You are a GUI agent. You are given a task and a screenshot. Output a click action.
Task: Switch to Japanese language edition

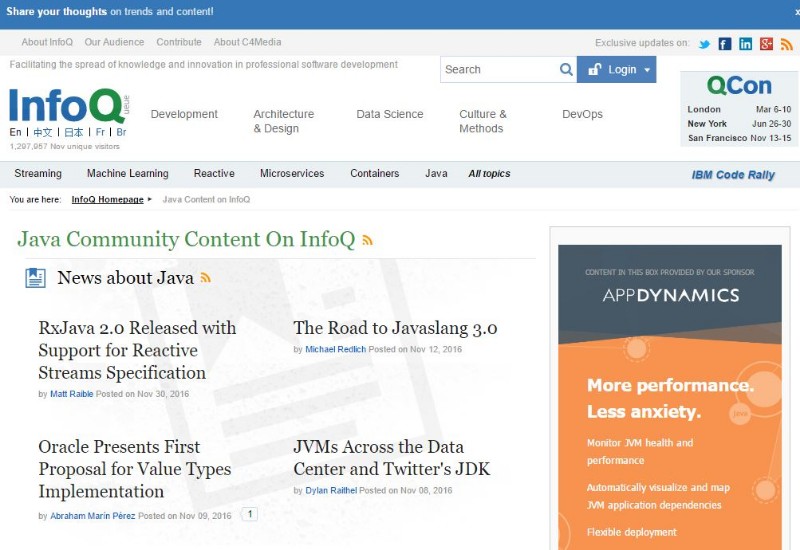tap(74, 133)
